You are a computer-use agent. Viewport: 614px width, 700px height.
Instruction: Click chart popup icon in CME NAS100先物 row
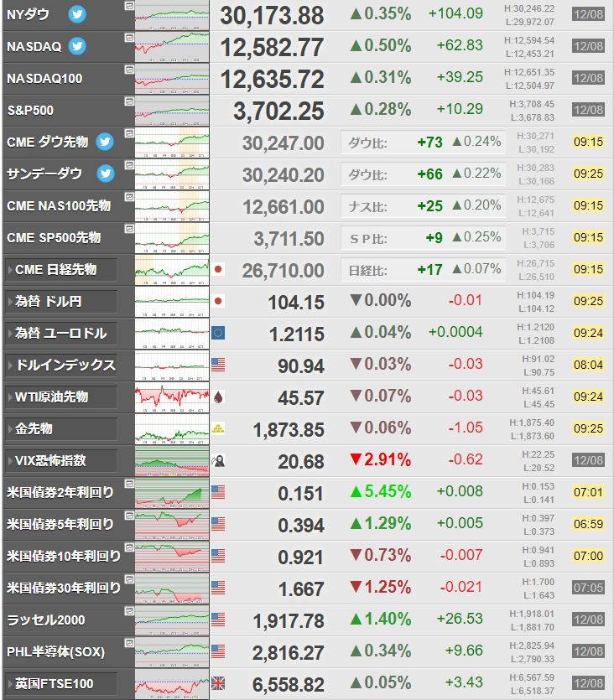[129, 197]
